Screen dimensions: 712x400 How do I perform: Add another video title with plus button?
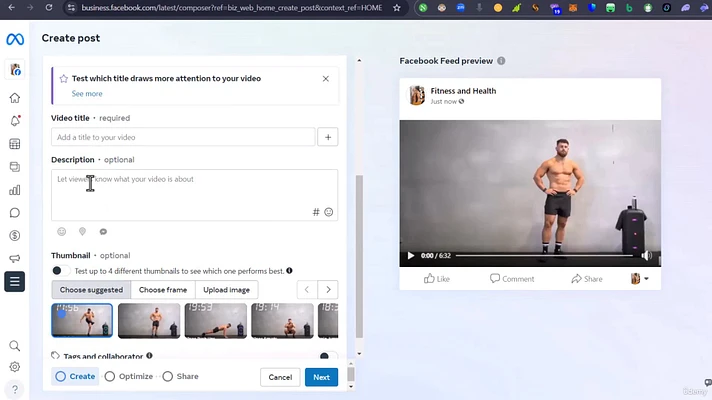(328, 138)
